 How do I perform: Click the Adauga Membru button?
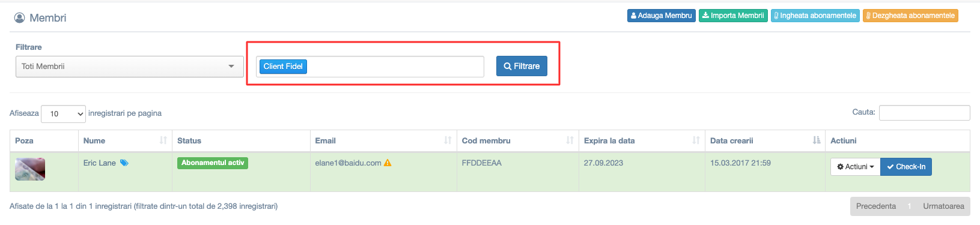(x=661, y=16)
